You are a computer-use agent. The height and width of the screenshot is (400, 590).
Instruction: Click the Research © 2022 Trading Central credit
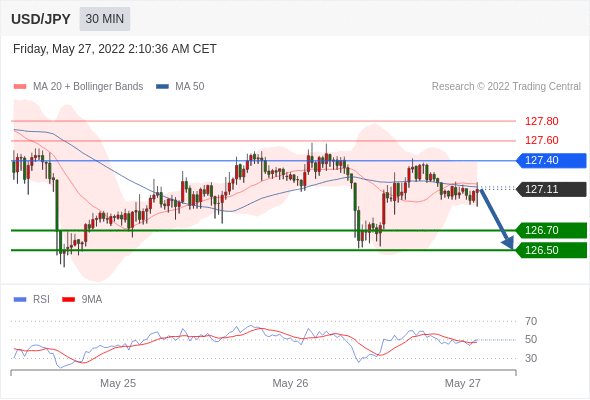[506, 87]
